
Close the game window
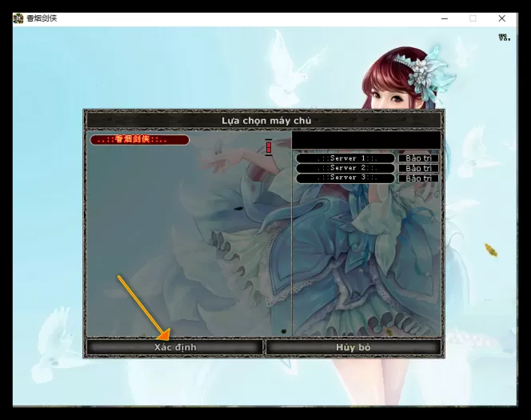pos(502,18)
